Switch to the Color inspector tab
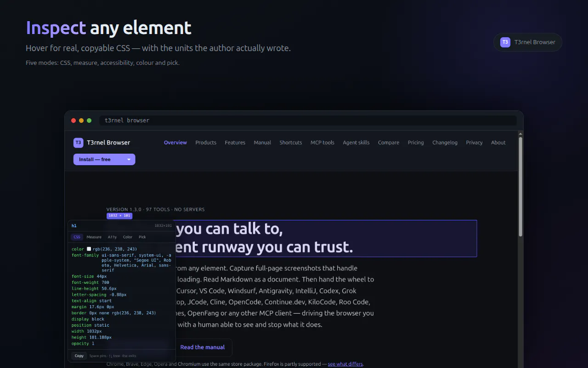The height and width of the screenshot is (368, 588). (128, 237)
